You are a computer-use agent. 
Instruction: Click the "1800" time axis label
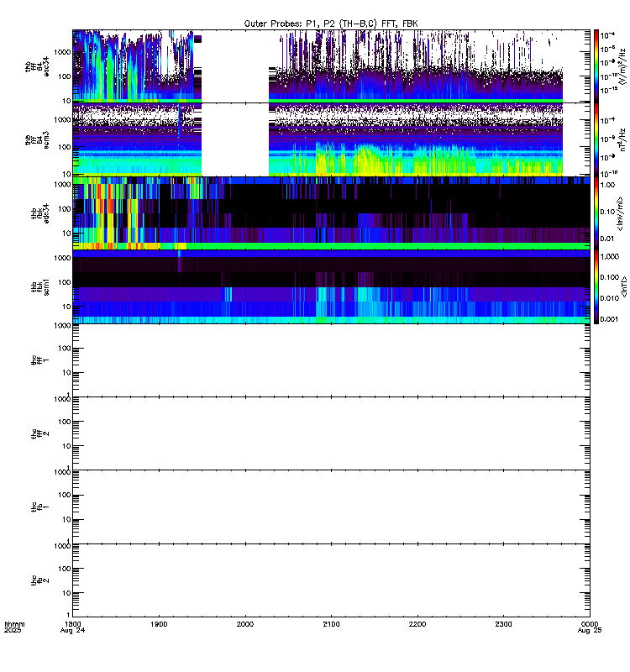coord(72,624)
